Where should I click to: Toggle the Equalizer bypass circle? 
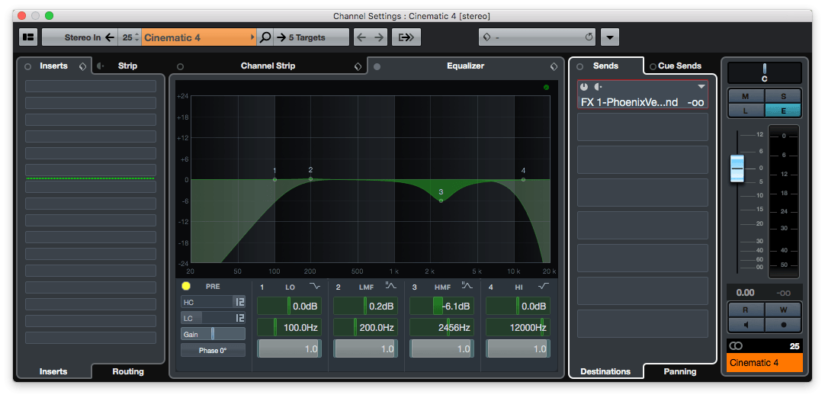click(377, 67)
